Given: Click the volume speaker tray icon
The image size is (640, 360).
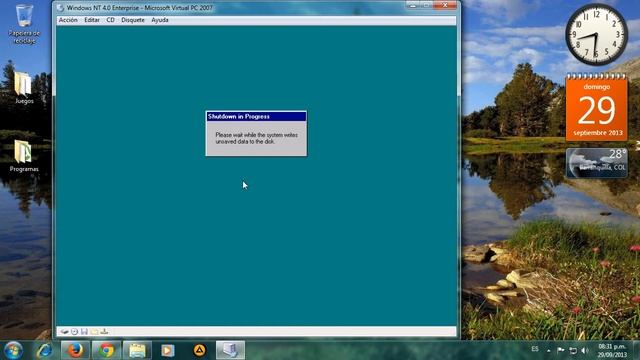Looking at the screenshot, I should (x=585, y=350).
